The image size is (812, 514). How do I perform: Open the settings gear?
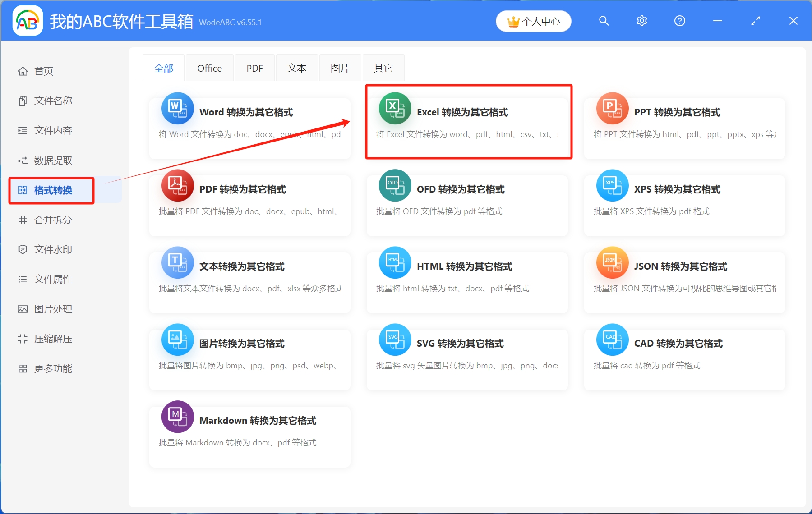[x=641, y=21]
